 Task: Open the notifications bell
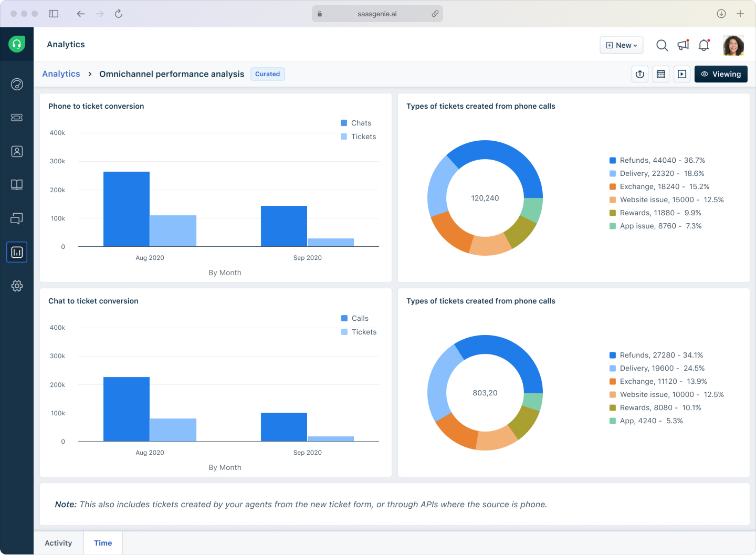703,45
